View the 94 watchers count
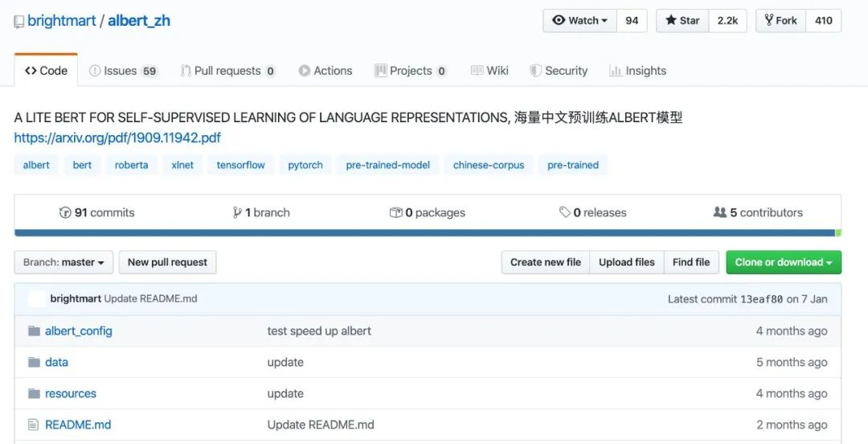 (632, 20)
